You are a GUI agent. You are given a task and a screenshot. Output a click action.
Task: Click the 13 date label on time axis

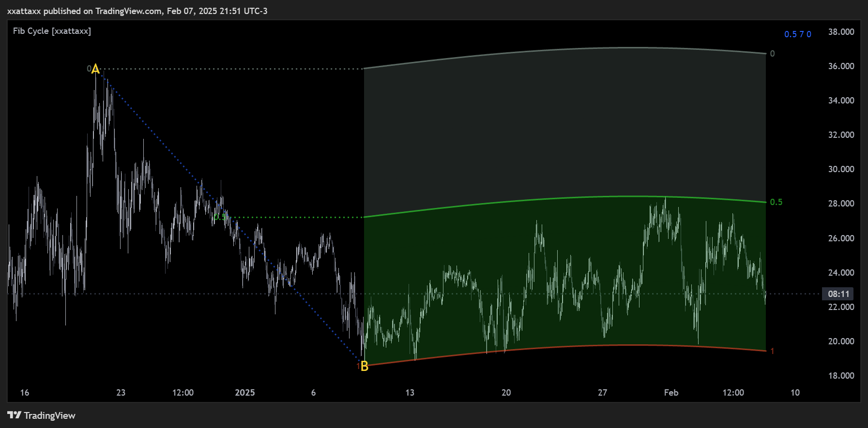[x=410, y=393]
